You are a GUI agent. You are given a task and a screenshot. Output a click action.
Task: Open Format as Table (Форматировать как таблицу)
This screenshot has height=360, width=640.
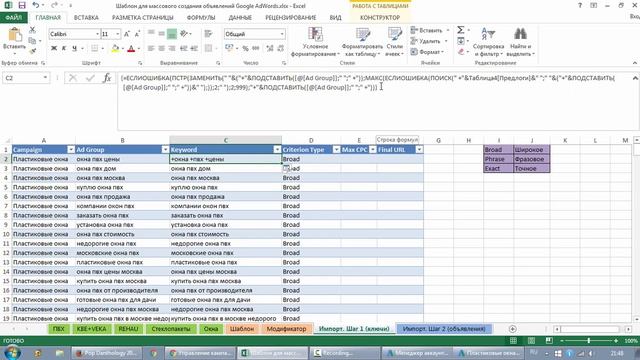[x=362, y=42]
